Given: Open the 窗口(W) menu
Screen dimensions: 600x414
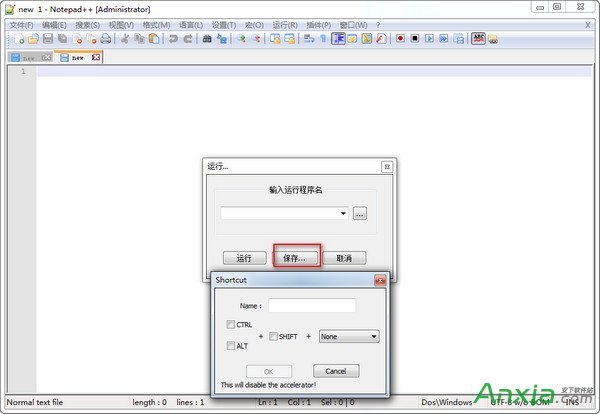Looking at the screenshot, I should click(354, 25).
